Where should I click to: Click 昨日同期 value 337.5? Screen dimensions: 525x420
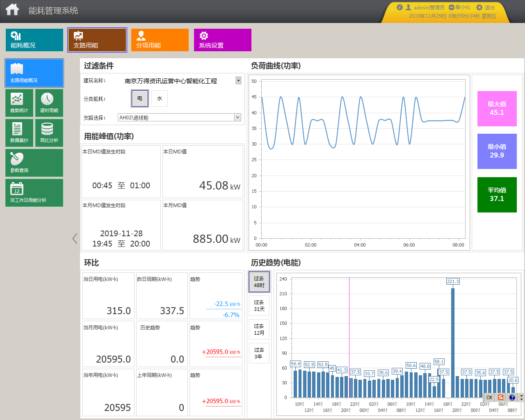click(172, 311)
